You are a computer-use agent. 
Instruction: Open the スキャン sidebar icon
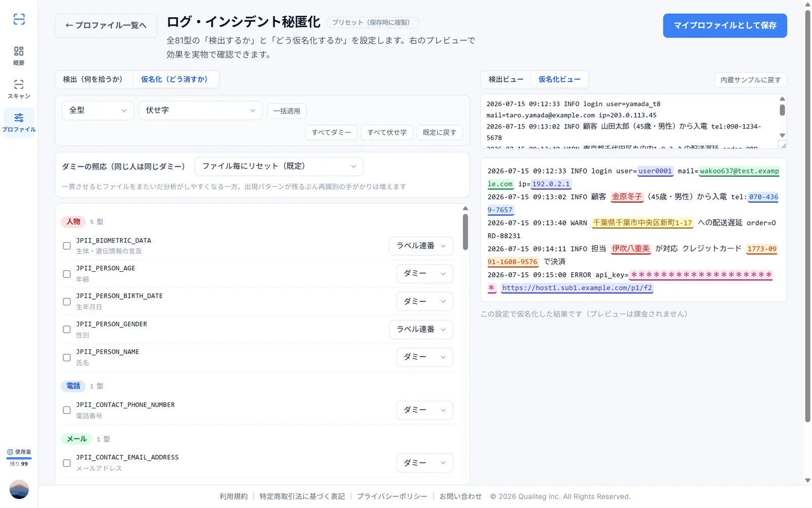pyautogui.click(x=19, y=89)
